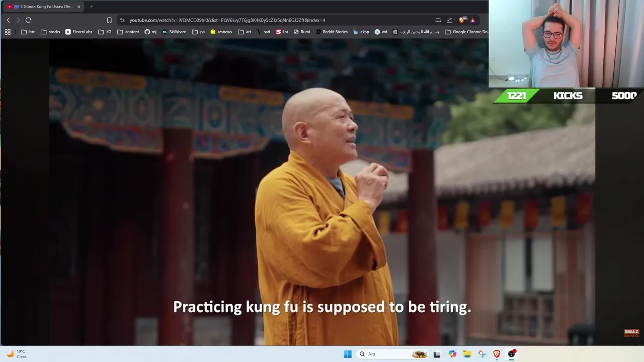The height and width of the screenshot is (362, 644).
Task: Open the Skillshare bookmark
Action: [174, 32]
